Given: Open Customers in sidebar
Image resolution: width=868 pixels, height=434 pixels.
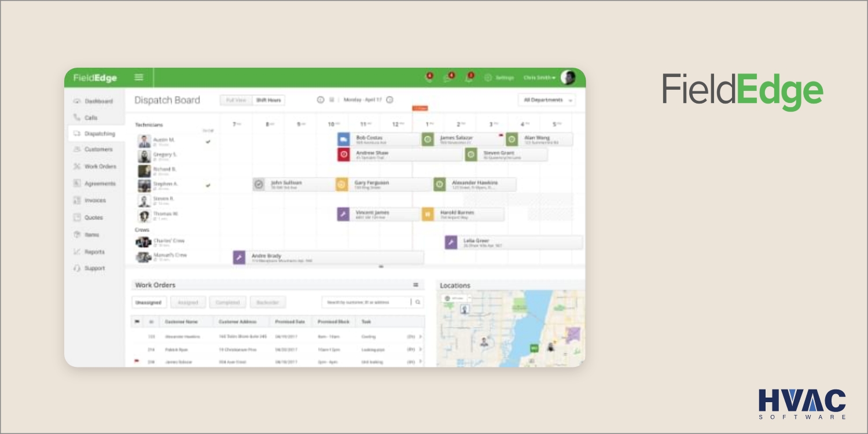Looking at the screenshot, I should point(93,149).
